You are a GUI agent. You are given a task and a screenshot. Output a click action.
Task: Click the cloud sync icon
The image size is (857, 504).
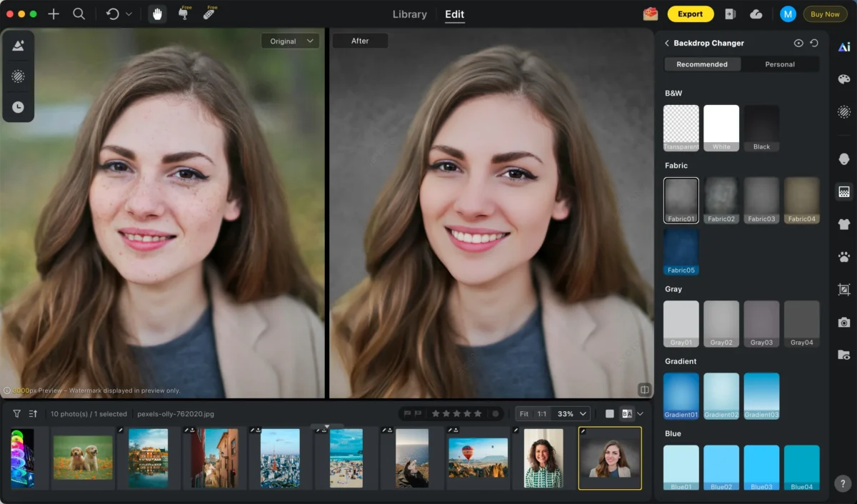point(756,14)
